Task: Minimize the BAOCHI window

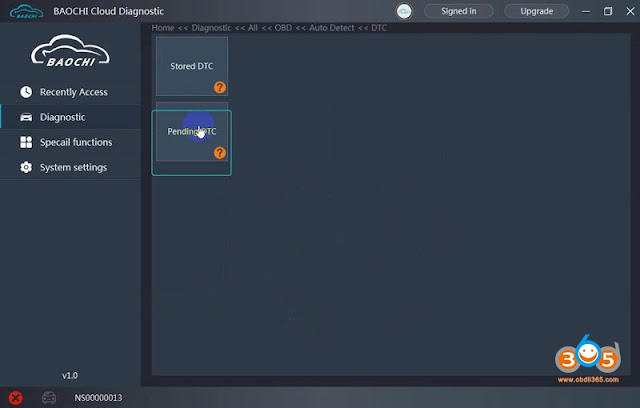Action: tap(586, 11)
